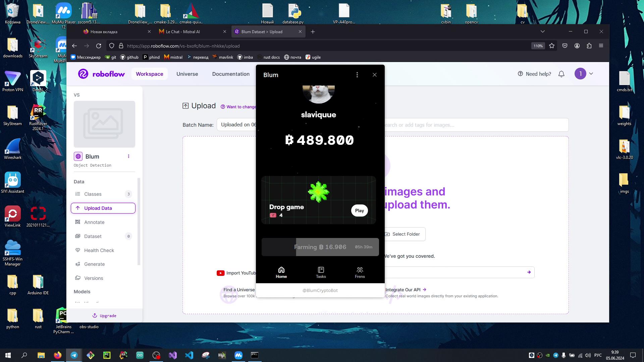
Task: Open the Pocket save icon
Action: point(565,46)
